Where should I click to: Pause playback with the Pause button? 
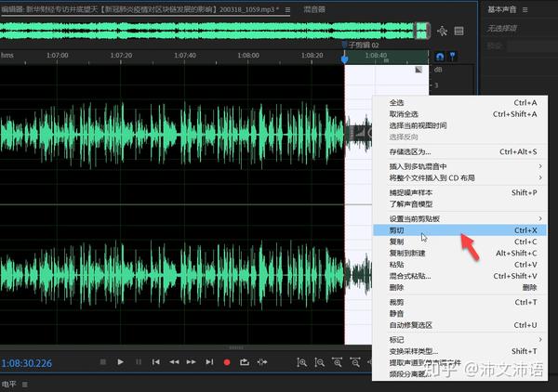point(139,361)
